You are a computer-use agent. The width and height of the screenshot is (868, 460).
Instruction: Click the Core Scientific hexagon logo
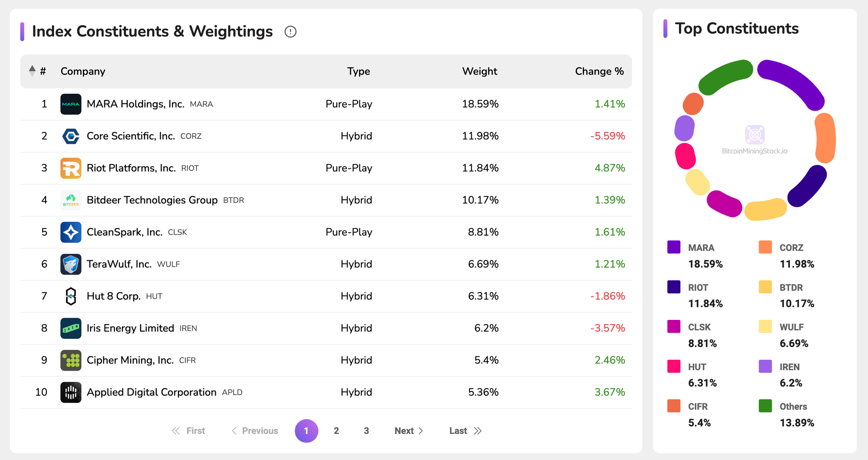pyautogui.click(x=71, y=136)
